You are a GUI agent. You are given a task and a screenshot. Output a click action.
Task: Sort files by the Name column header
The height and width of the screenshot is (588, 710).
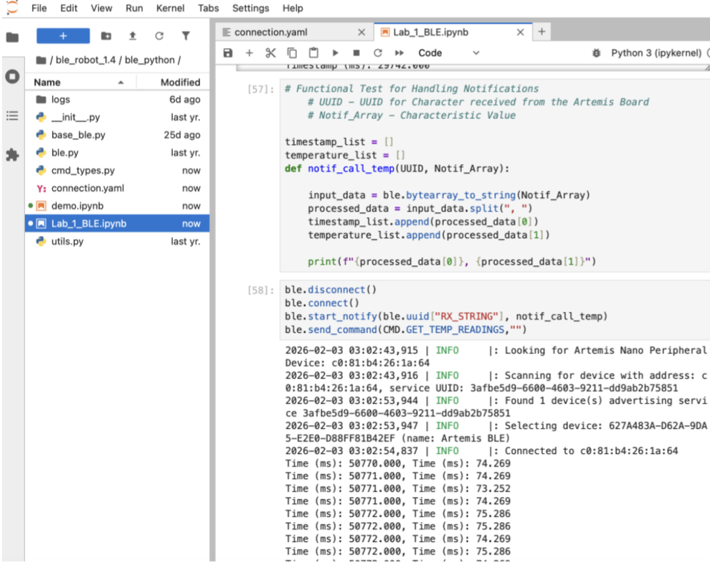click(x=47, y=82)
